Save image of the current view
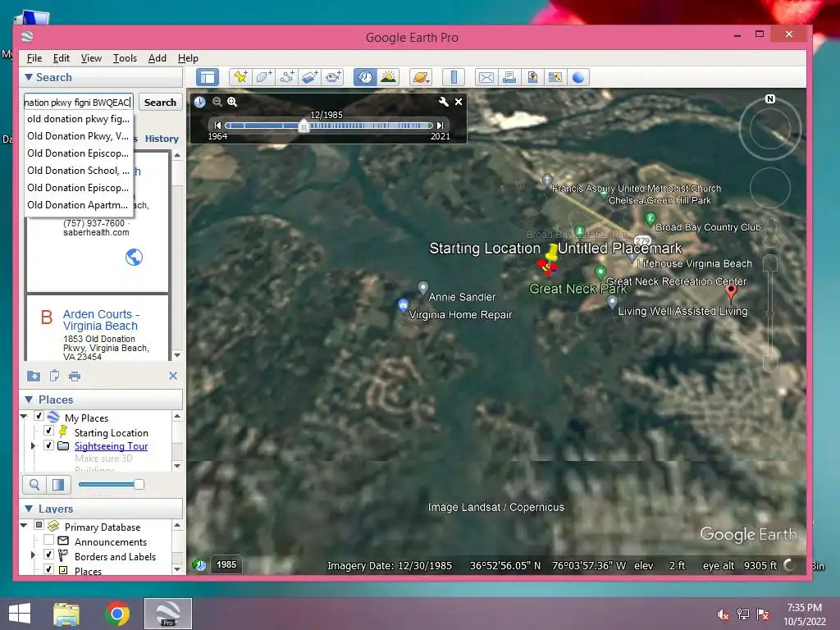Image resolution: width=840 pixels, height=630 pixels. pyautogui.click(x=532, y=77)
